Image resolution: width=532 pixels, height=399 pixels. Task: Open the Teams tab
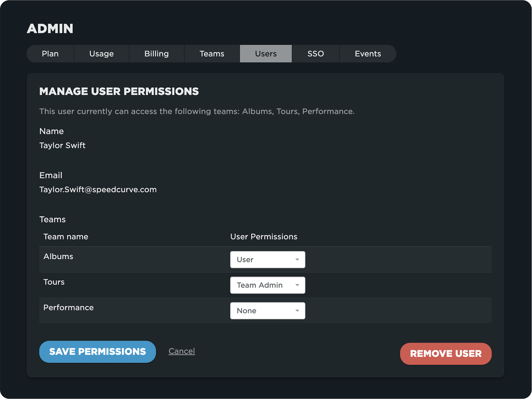coord(212,54)
